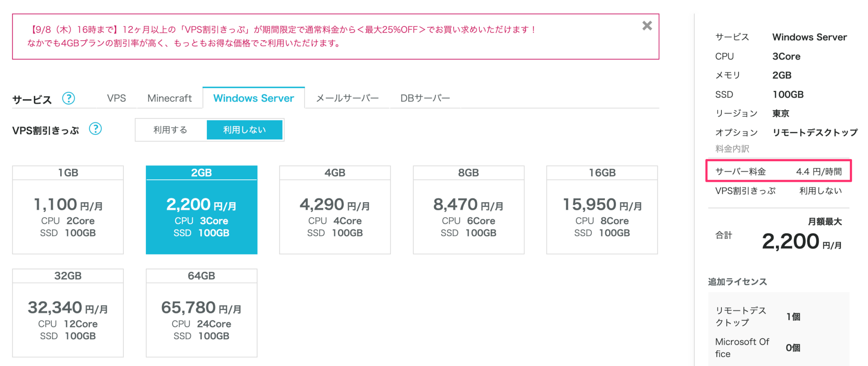This screenshot has width=868, height=366.
Task: Click the summary total 2,200 円/月
Action: click(801, 241)
